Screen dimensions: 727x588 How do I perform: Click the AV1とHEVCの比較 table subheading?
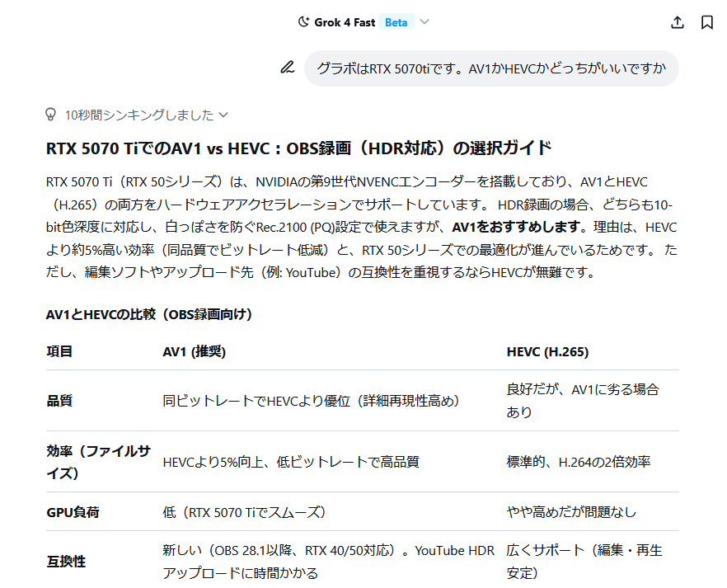point(149,314)
